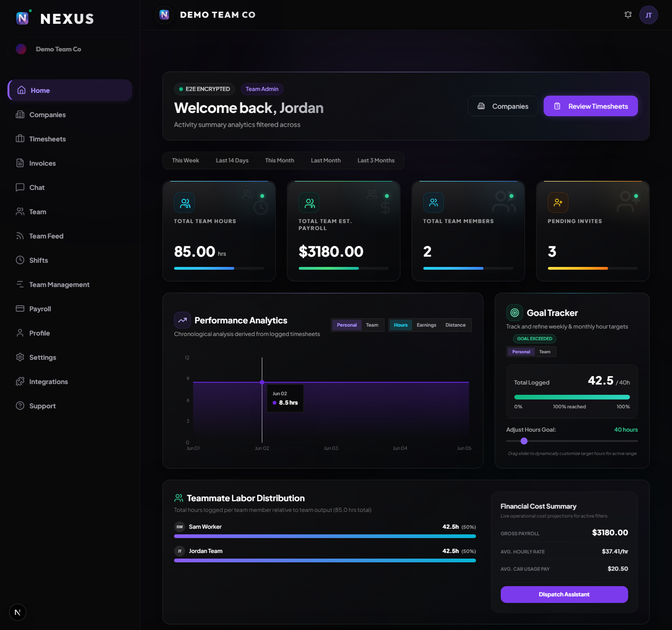Click the Shifts clock icon in sidebar
The height and width of the screenshot is (630, 672).
[20, 260]
